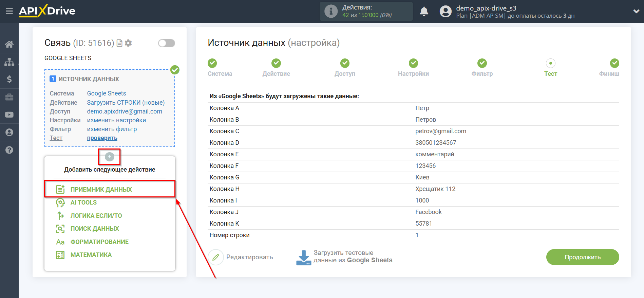Select AI TOOLS option
The height and width of the screenshot is (298, 644).
pyautogui.click(x=83, y=203)
